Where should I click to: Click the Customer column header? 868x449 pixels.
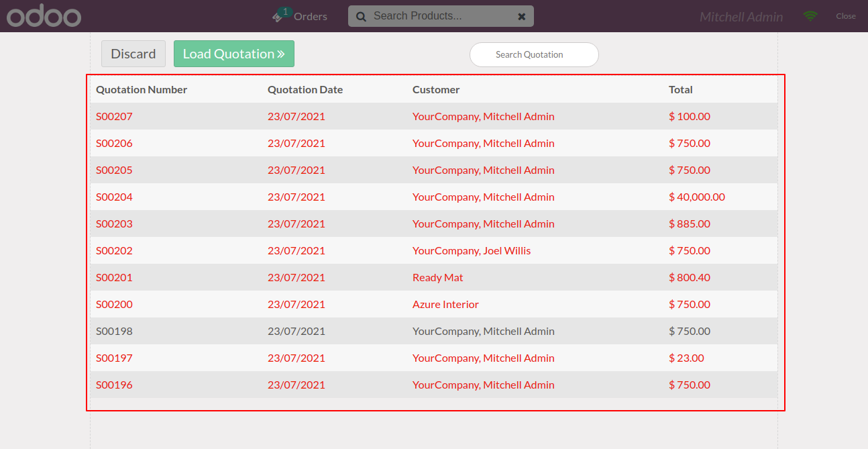pyautogui.click(x=436, y=89)
